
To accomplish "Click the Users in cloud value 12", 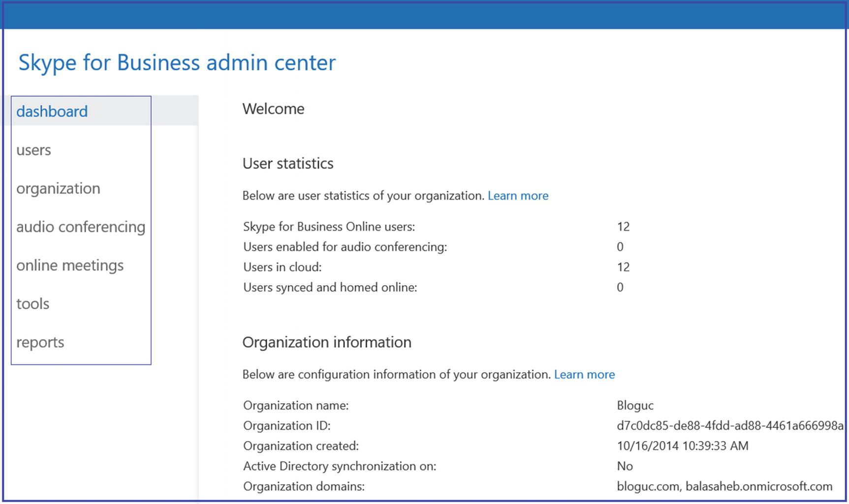I will click(623, 267).
